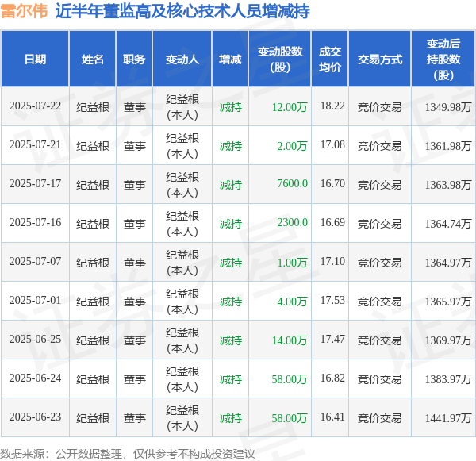Click the 雷尔伟 title text
Image resolution: width=476 pixels, height=461 pixels.
24,11
